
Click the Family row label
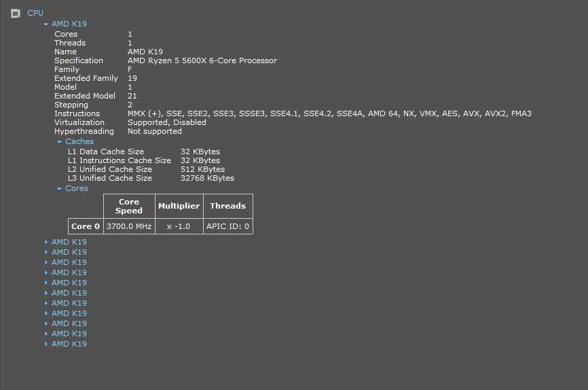(x=67, y=69)
